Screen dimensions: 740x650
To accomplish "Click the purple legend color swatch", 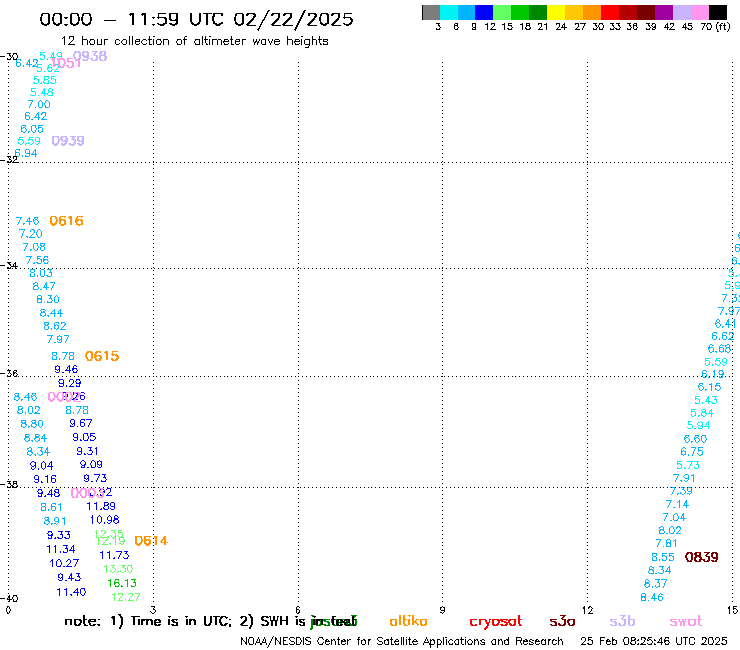I will 664,13.
